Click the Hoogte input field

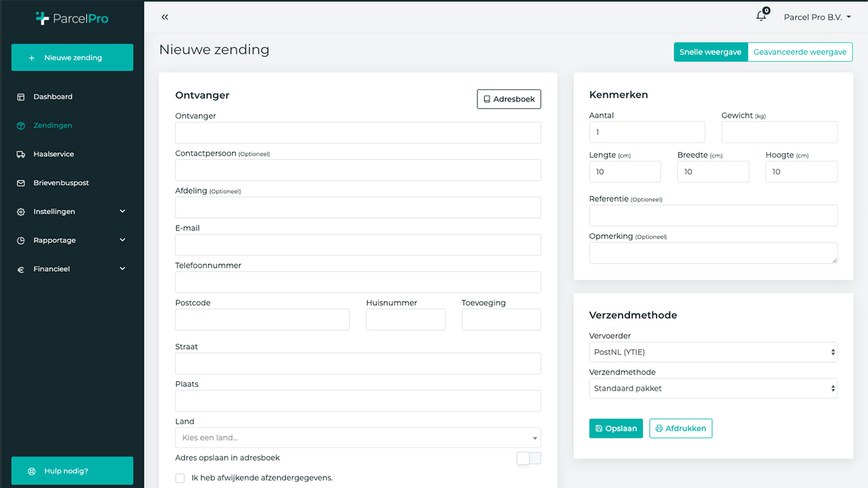(802, 171)
